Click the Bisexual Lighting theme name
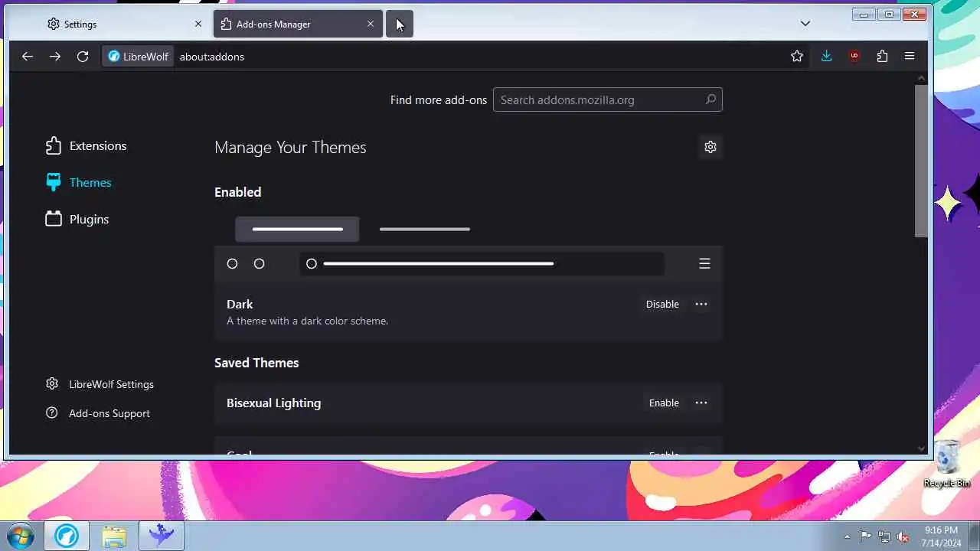980x551 pixels. coord(273,403)
